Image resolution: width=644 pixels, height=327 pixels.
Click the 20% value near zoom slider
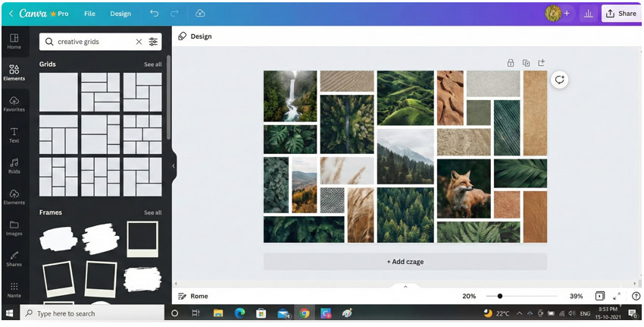(469, 296)
